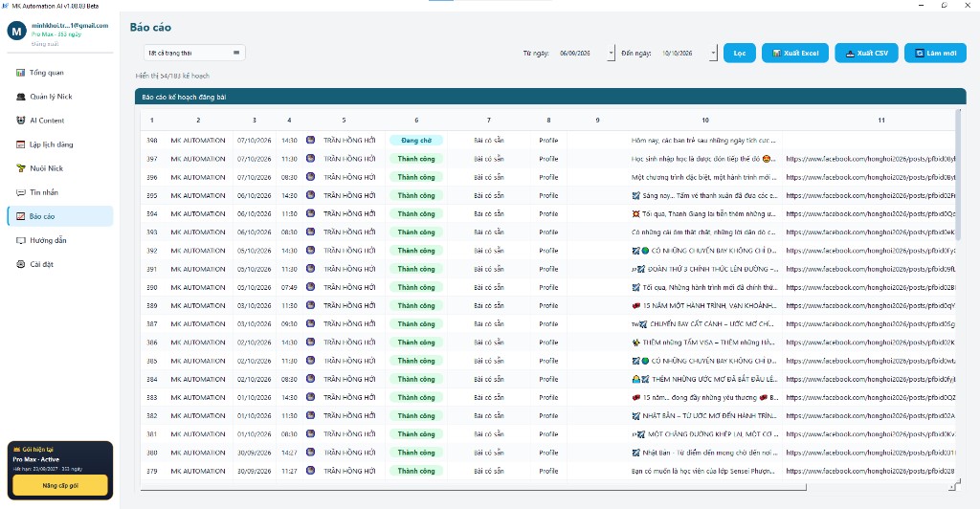
Task: Open Cài đặt settings section
Action: (60, 264)
